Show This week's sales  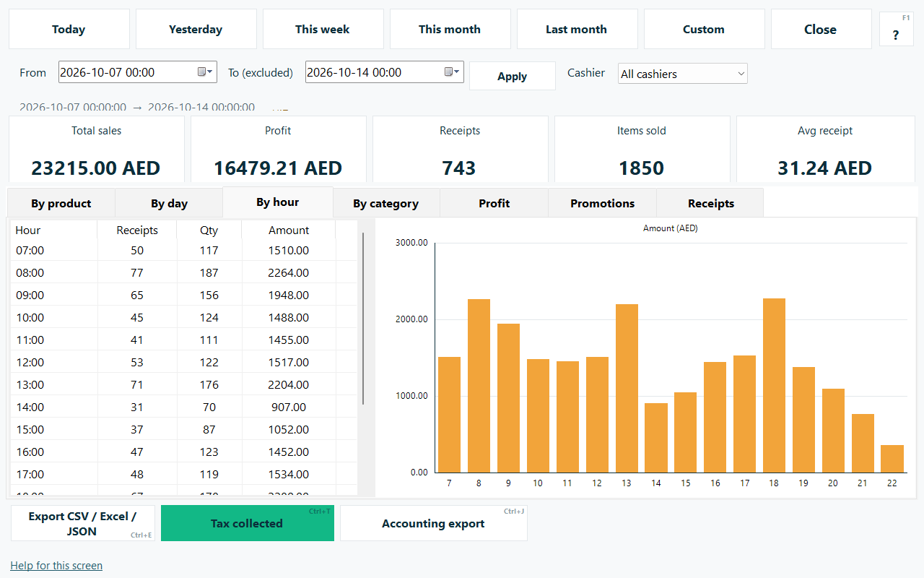[x=323, y=29]
